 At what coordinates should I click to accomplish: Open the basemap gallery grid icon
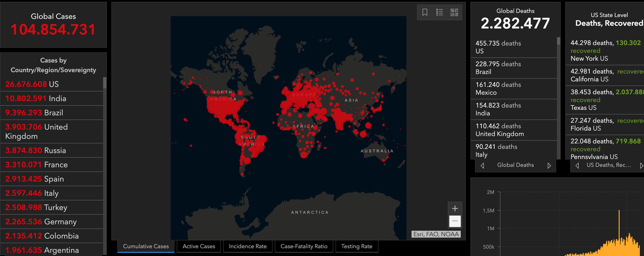click(x=454, y=12)
